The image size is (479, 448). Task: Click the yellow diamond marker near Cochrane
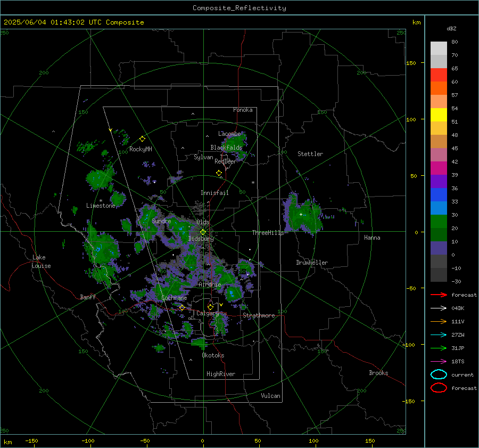pos(182,307)
